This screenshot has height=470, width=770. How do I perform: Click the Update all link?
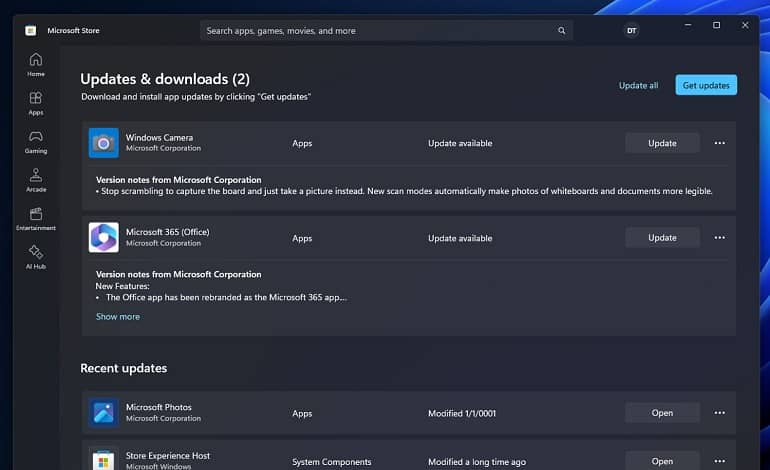coord(638,85)
